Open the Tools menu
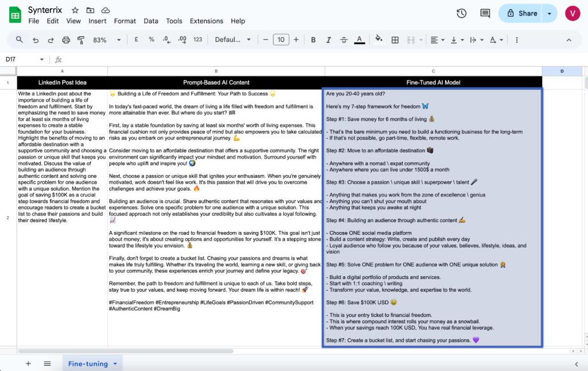The height and width of the screenshot is (371, 588). (x=174, y=21)
